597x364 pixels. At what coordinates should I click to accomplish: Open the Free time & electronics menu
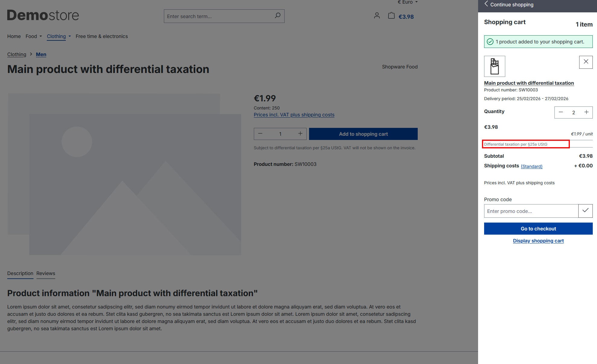click(102, 36)
